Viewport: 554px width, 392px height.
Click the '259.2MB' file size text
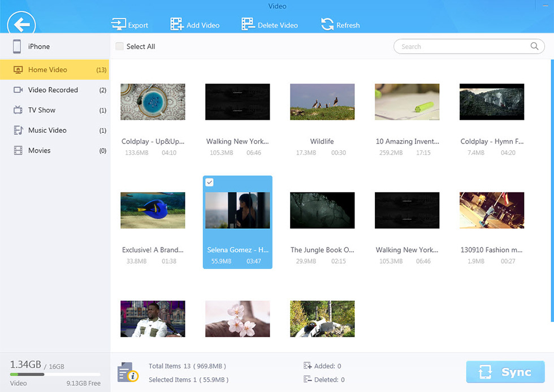tap(391, 153)
